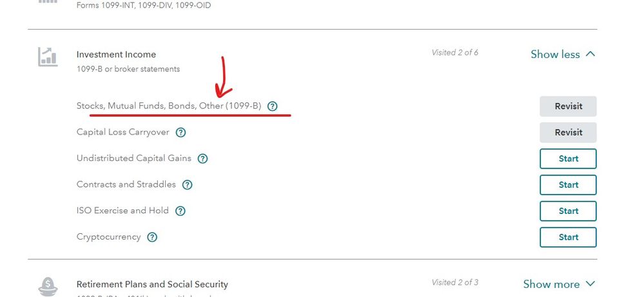
Task: Open the Contracts and Straddles help icon
Action: click(x=188, y=185)
